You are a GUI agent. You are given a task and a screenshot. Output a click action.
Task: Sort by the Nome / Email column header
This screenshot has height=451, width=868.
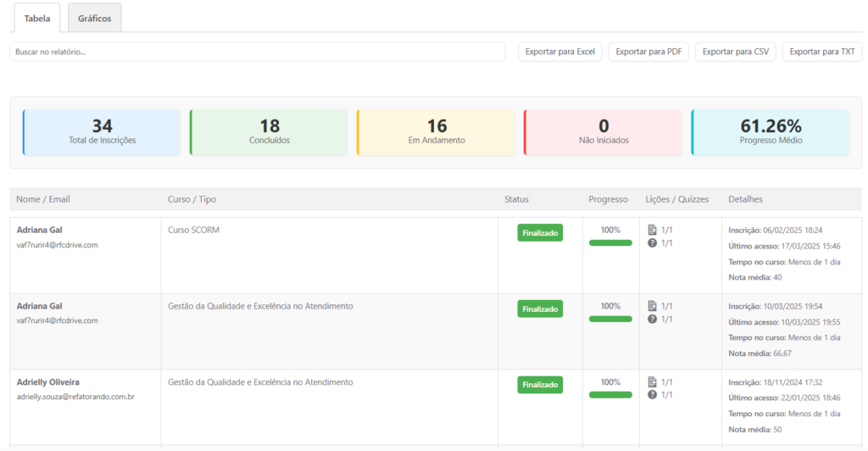(x=43, y=199)
